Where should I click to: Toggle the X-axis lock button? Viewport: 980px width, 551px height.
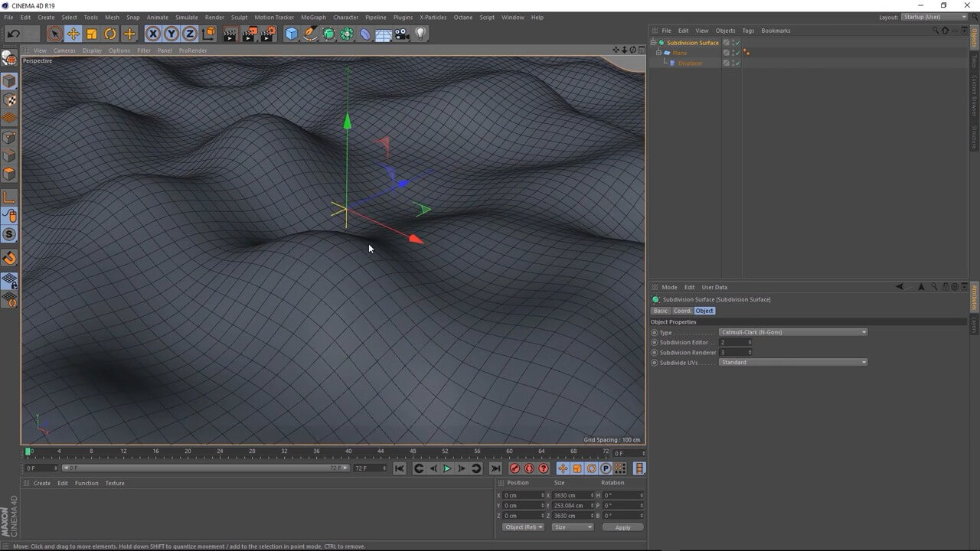153,34
